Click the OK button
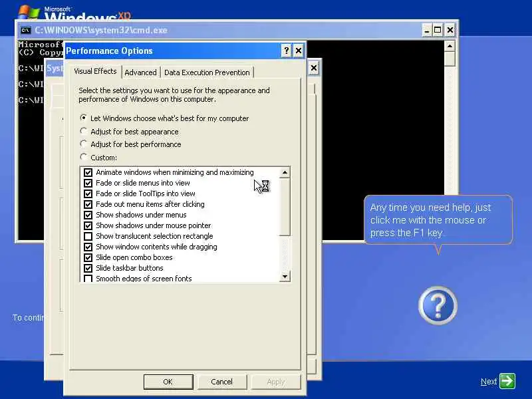Screen dimensions: 532x399 [x=168, y=382]
